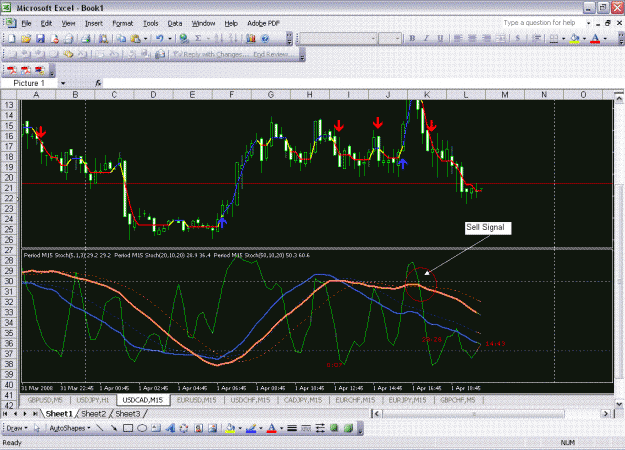Viewport: 625px width, 450px height.
Task: Click the first Adobe PDF convert icon
Action: [12, 71]
